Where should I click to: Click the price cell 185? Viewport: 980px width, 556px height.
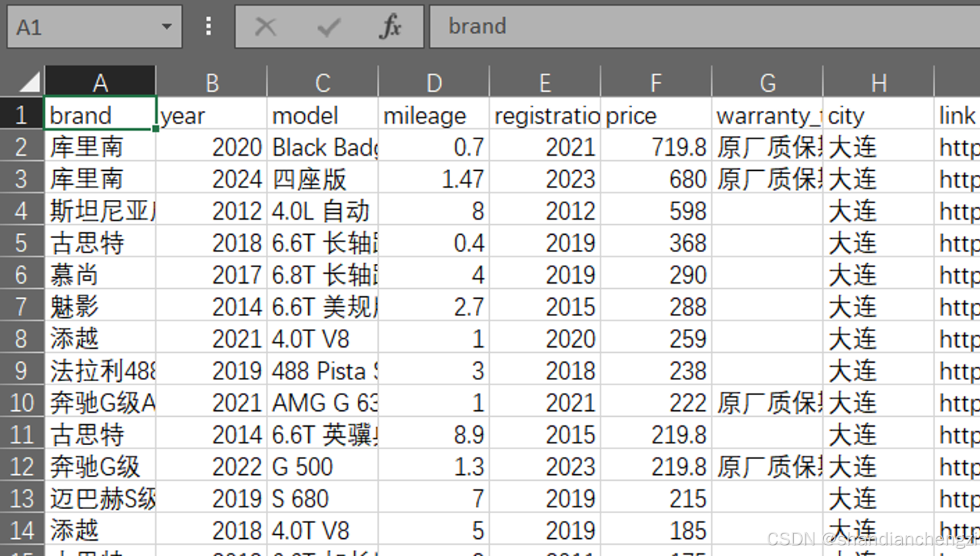[656, 530]
